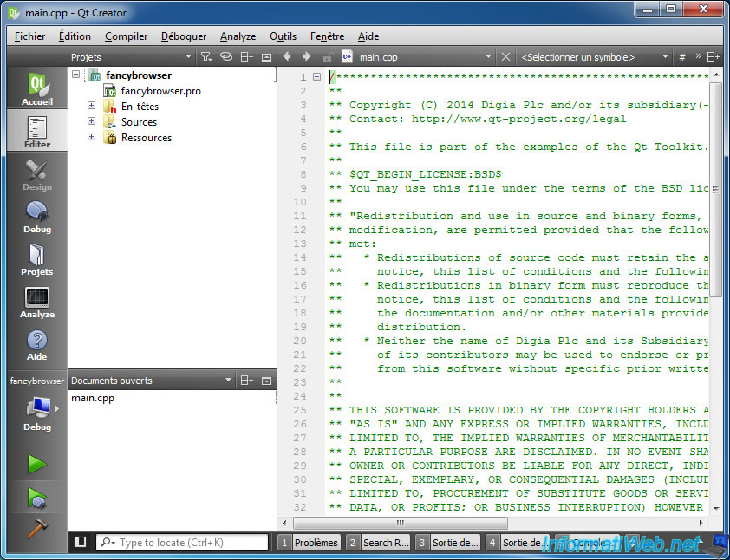This screenshot has height=560, width=730.
Task: Open the Documents ouverts panel dropdown
Action: point(227,380)
